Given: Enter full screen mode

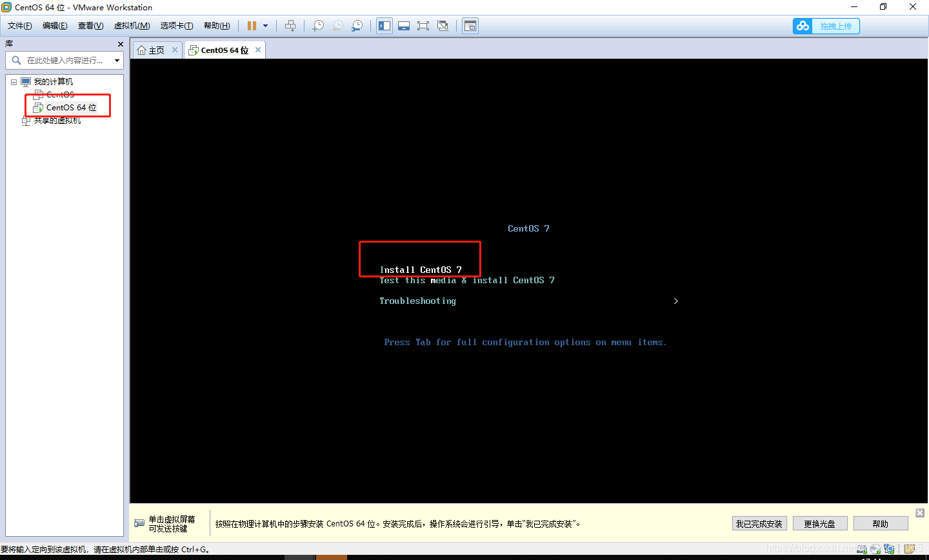Looking at the screenshot, I should tap(423, 26).
